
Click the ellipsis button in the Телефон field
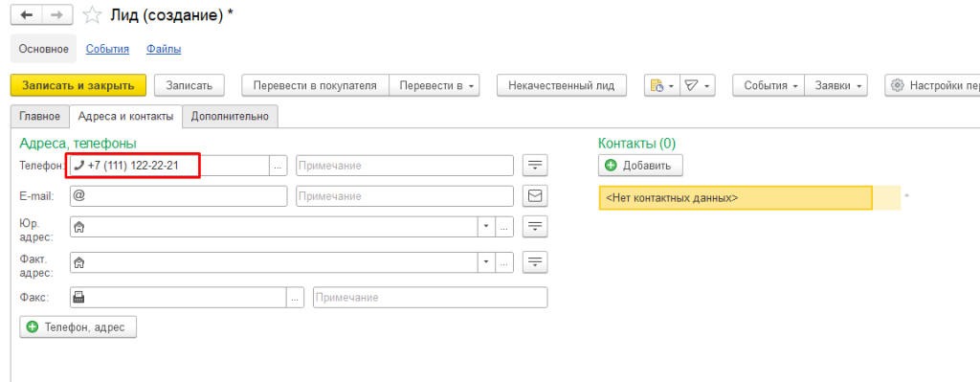click(x=278, y=166)
